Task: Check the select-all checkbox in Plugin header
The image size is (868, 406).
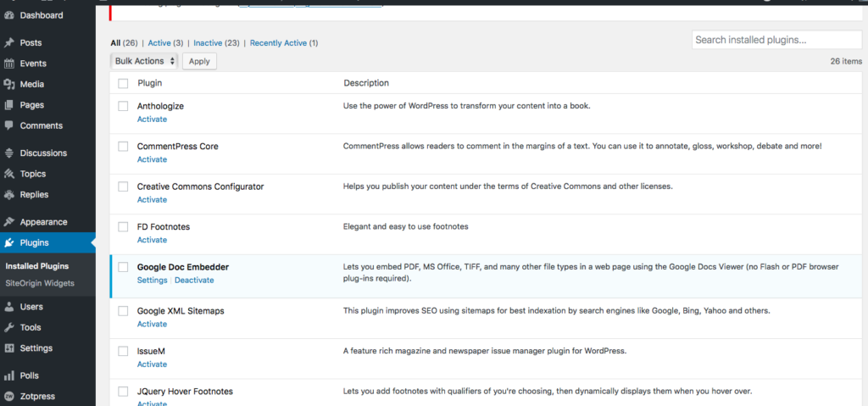Action: pos(123,83)
